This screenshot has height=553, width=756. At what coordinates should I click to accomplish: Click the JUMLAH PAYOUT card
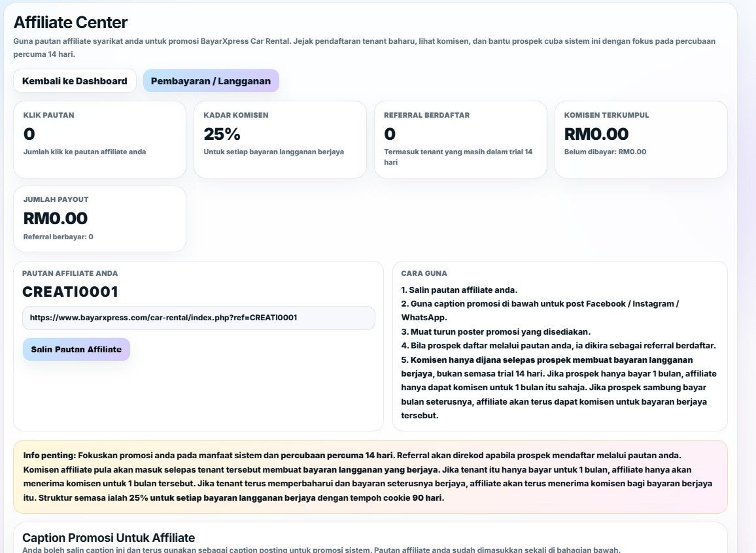pyautogui.click(x=99, y=219)
